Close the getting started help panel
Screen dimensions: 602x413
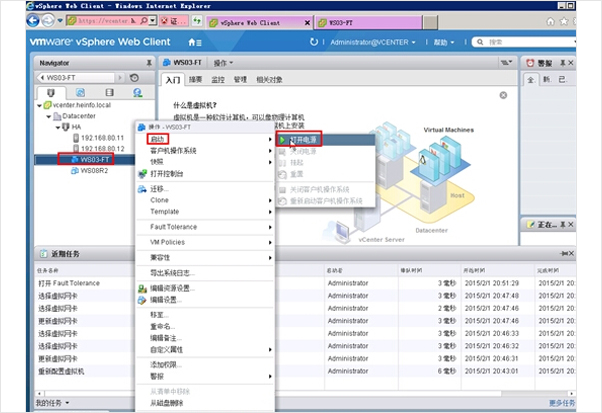(x=503, y=95)
